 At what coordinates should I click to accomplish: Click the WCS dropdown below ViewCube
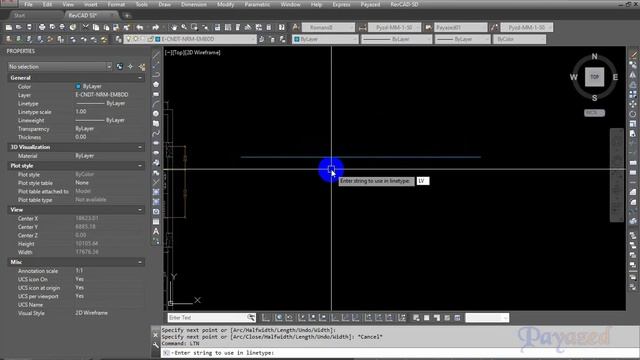(594, 113)
